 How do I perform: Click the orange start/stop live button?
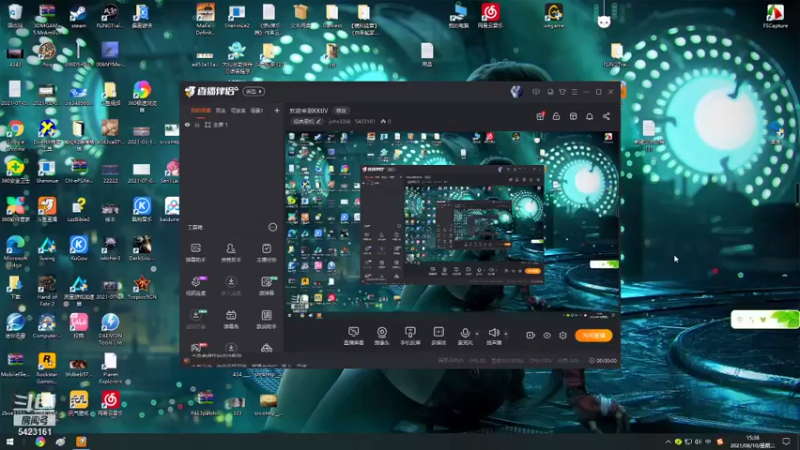pyautogui.click(x=593, y=335)
